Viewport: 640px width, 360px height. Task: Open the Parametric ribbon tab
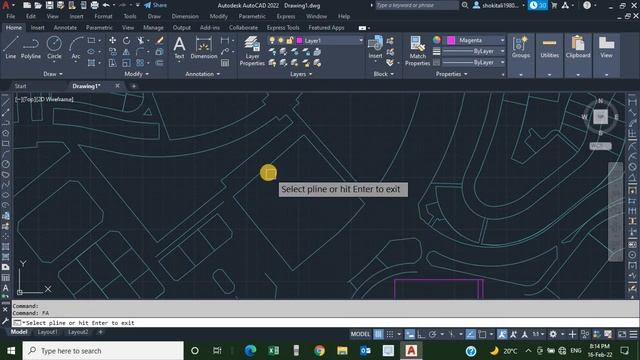(99, 27)
